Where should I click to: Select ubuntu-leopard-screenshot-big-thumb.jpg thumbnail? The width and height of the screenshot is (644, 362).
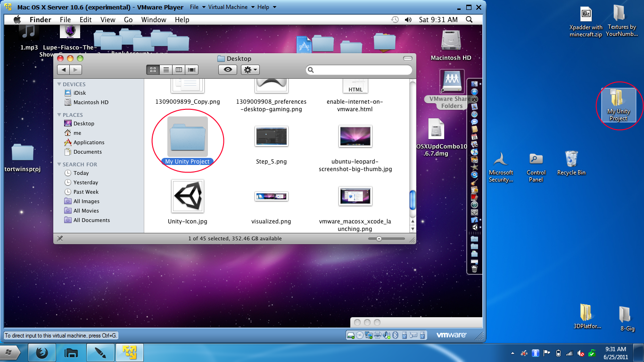(355, 136)
